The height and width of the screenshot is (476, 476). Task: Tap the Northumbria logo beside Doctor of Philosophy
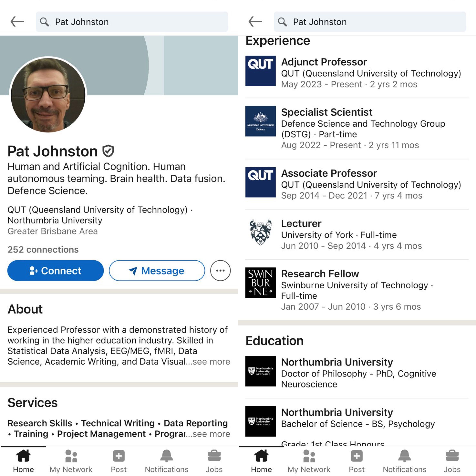click(x=261, y=371)
